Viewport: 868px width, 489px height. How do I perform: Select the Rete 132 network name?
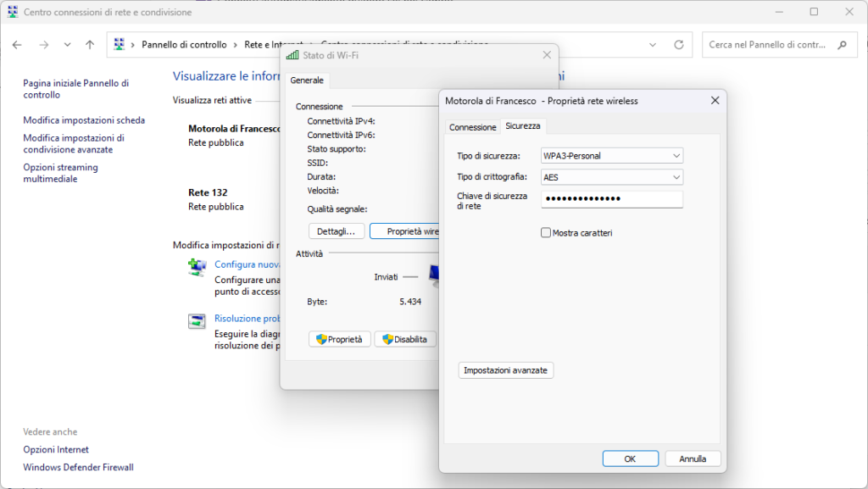click(x=208, y=192)
